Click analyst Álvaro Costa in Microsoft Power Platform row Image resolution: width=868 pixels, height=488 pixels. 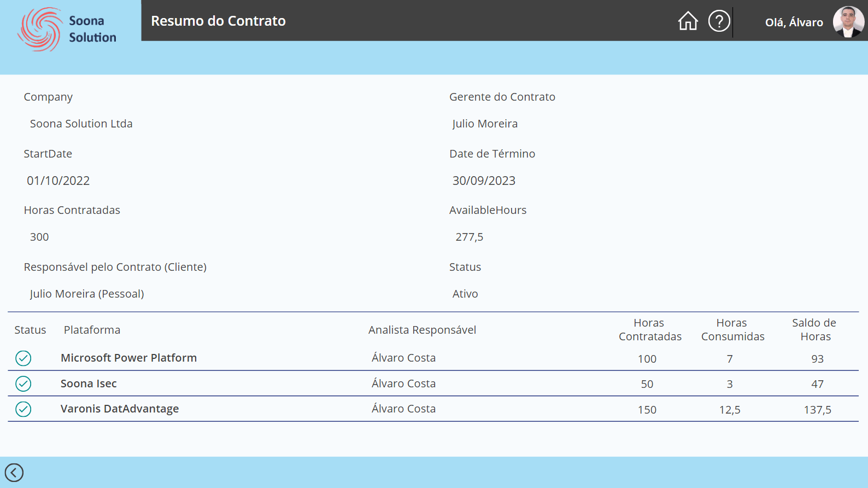(403, 358)
